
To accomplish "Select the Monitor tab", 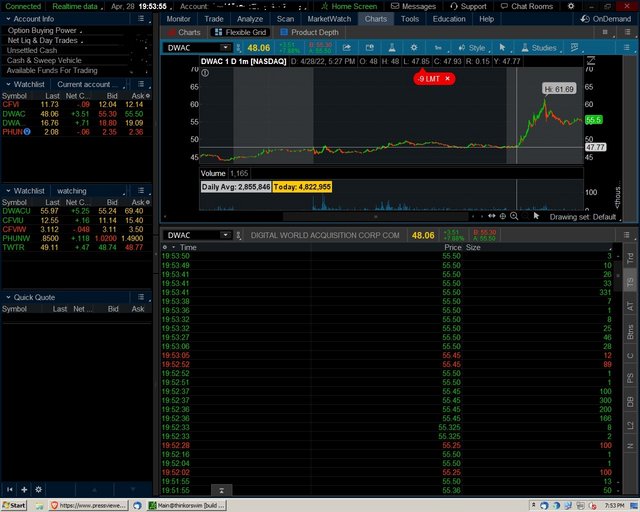I will pos(178,19).
